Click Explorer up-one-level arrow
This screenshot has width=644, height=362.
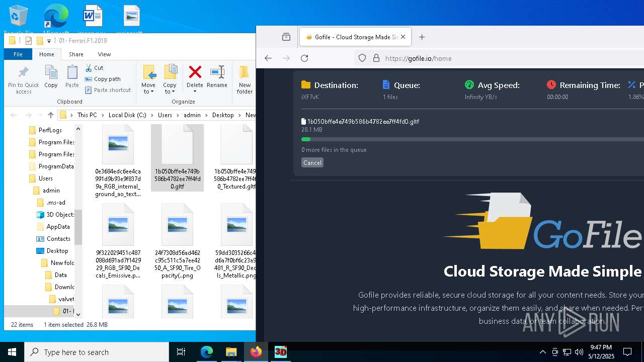pos(50,115)
